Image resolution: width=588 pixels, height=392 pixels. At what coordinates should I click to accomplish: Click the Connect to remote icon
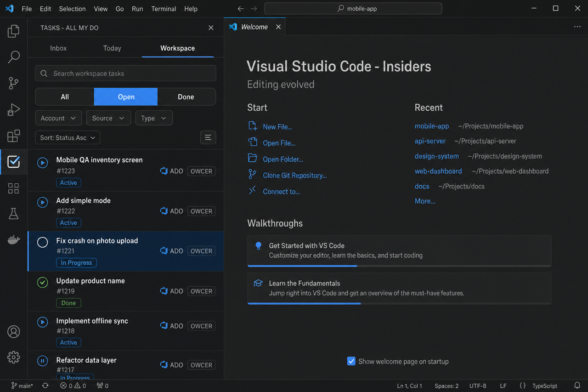(x=252, y=191)
